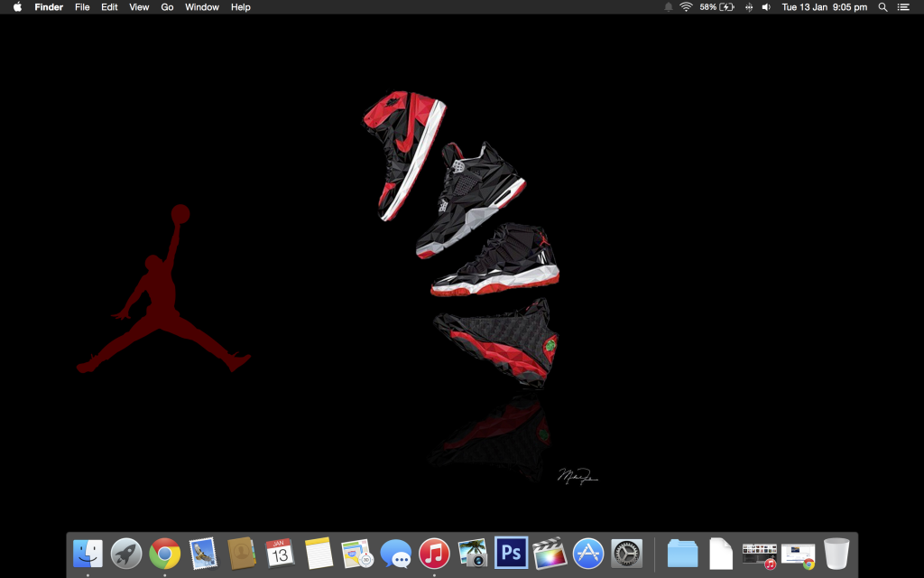Viewport: 924px width, 578px height.
Task: Open the Notes app in Dock
Action: 319,554
